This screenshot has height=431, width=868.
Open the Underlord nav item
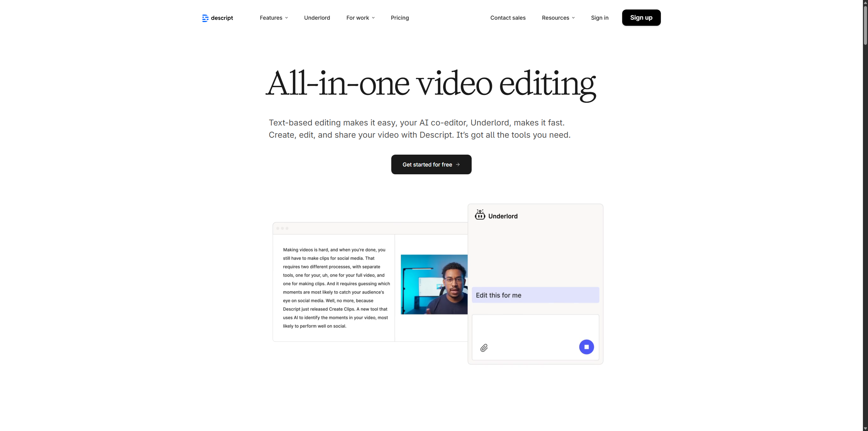coord(317,18)
